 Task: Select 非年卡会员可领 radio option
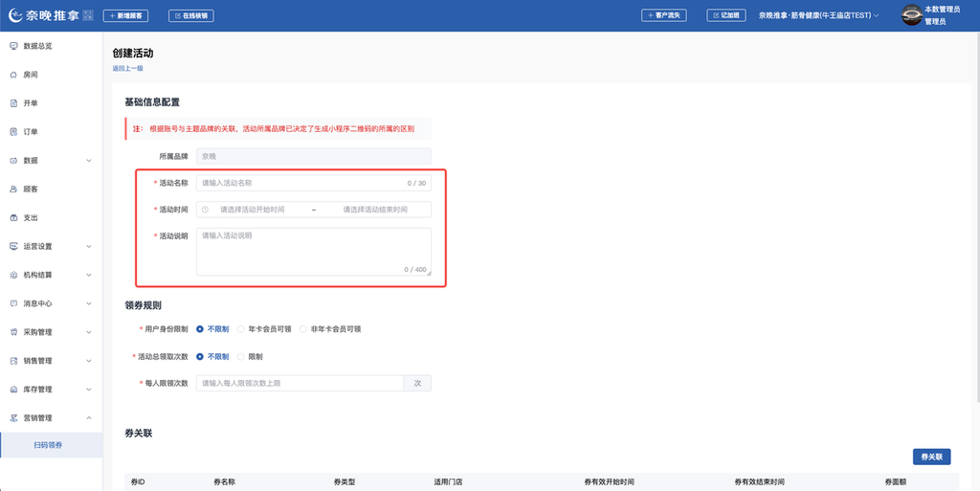[x=304, y=328]
